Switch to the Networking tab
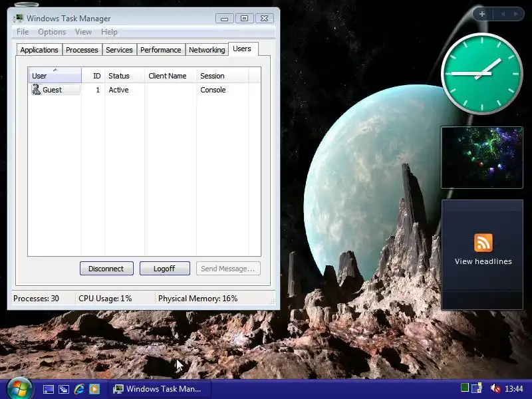532x399 pixels. (x=207, y=50)
